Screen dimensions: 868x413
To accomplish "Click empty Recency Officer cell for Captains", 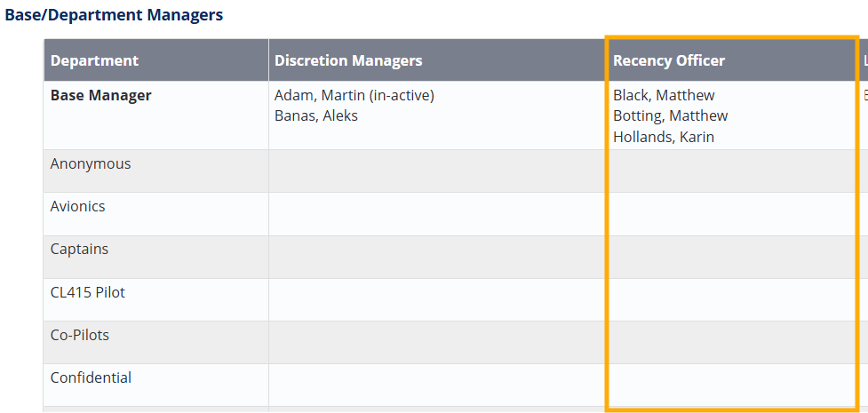I will pyautogui.click(x=732, y=257).
